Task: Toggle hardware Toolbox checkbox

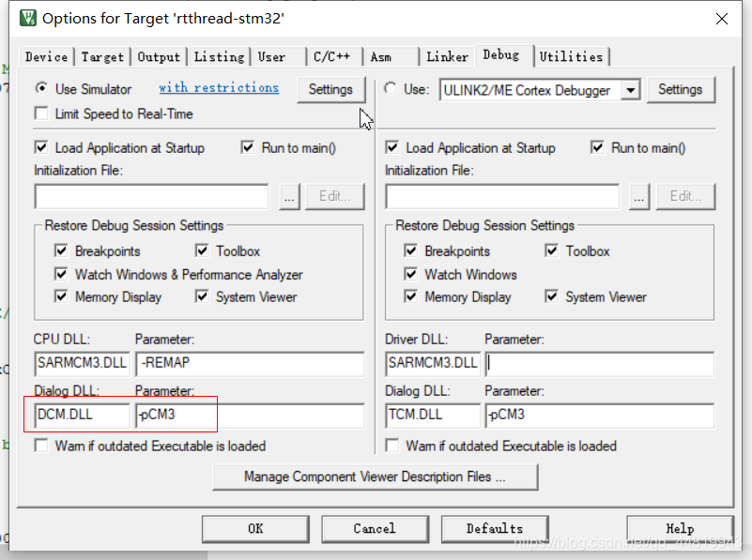Action: tap(551, 250)
